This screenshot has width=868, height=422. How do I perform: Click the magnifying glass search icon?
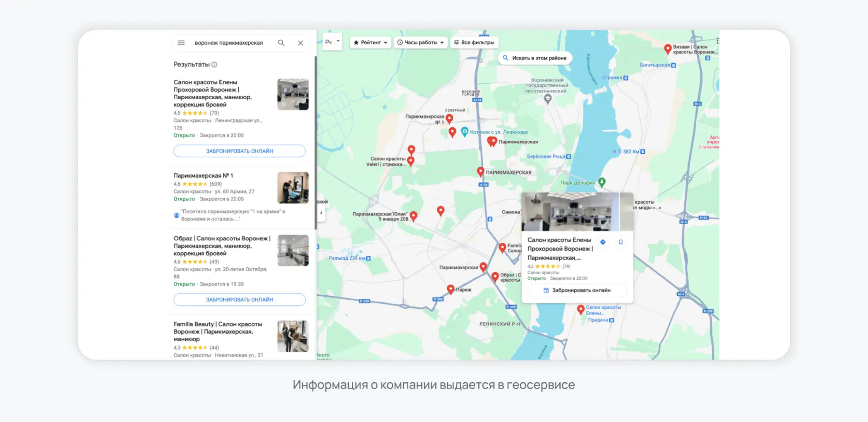pyautogui.click(x=281, y=43)
